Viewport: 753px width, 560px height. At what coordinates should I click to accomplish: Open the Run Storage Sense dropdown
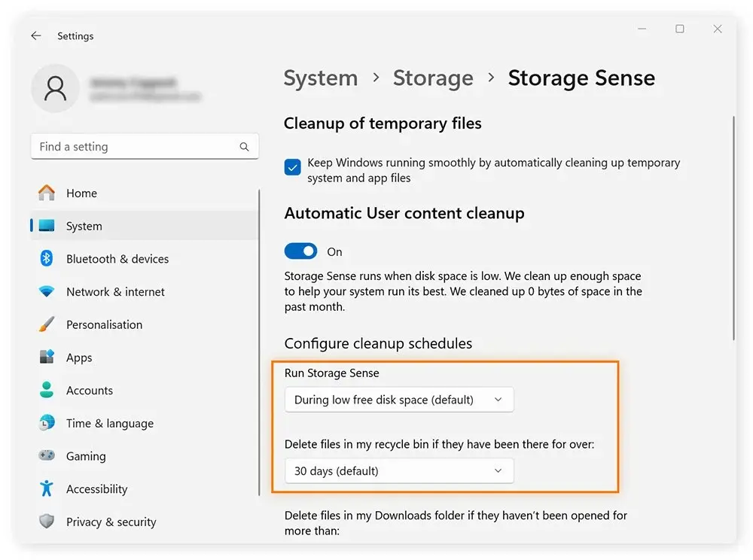[x=398, y=400]
